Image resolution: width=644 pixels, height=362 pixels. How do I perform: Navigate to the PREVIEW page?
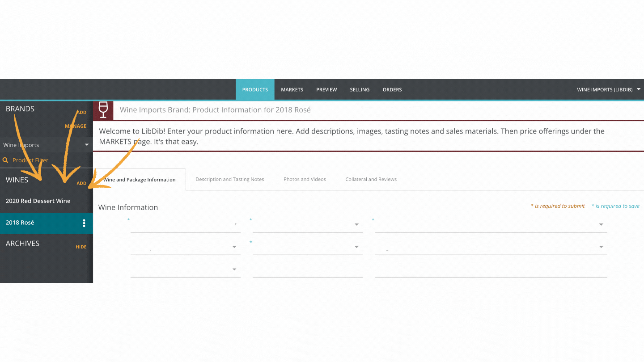pyautogui.click(x=326, y=89)
